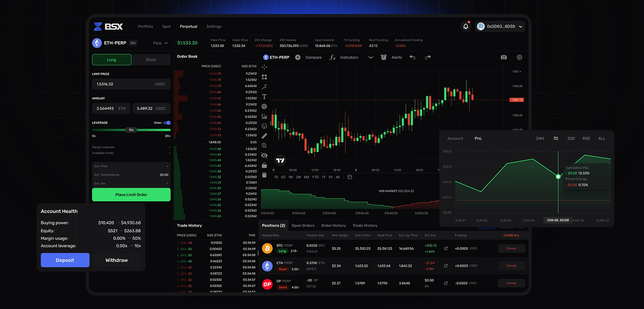Viewport: 644px width, 309px height.
Task: Open the notifications bell
Action: click(466, 26)
